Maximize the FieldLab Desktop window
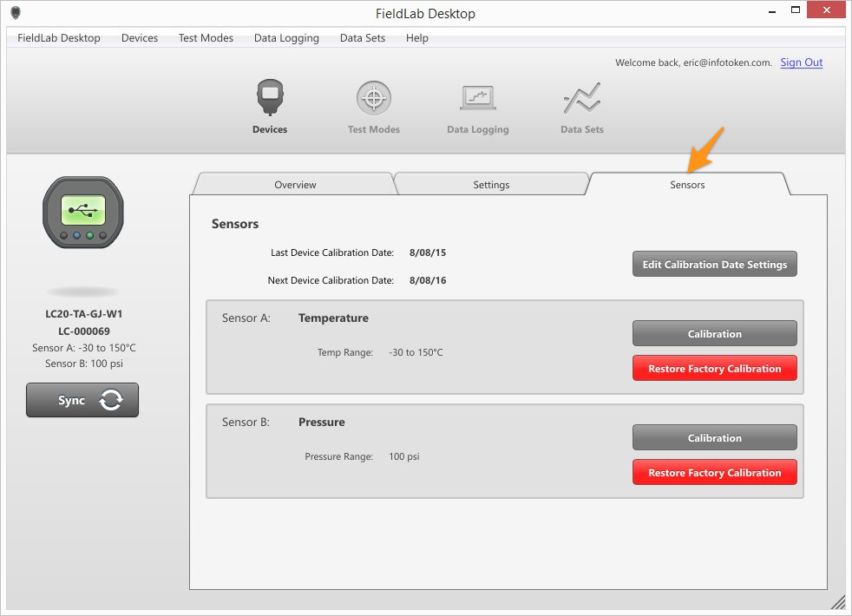The image size is (852, 616). point(796,10)
